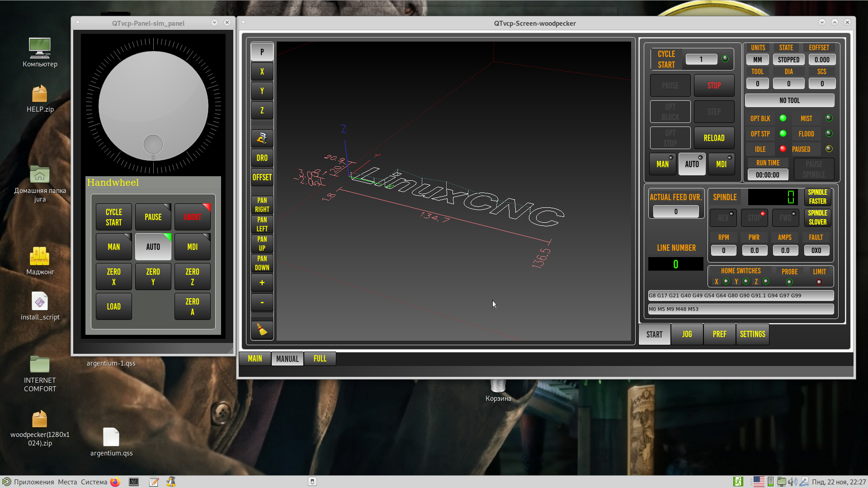Toggle DRO display in the preview
868x488 pixels.
point(262,158)
